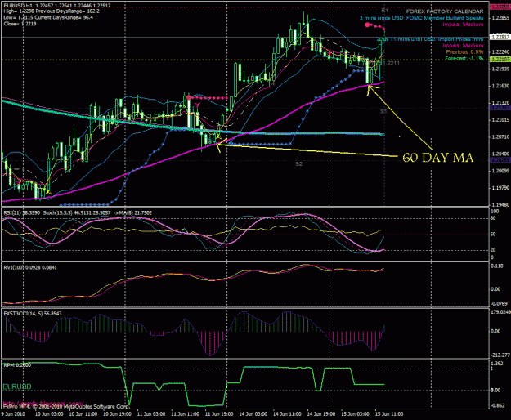511x420 pixels.
Task: Click the 0.118 value on RVI scale
Action: coord(496,266)
